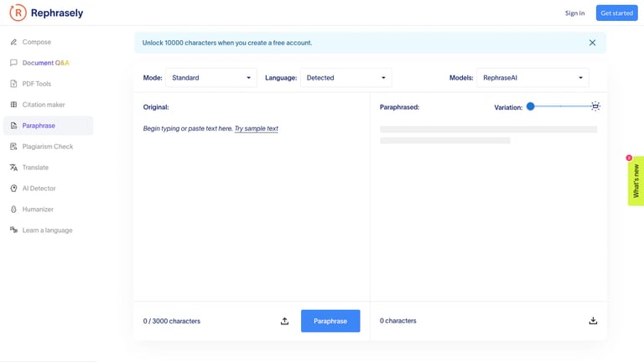Open the Models dropdown showing RephraseAI
644x362 pixels.
pyautogui.click(x=532, y=78)
